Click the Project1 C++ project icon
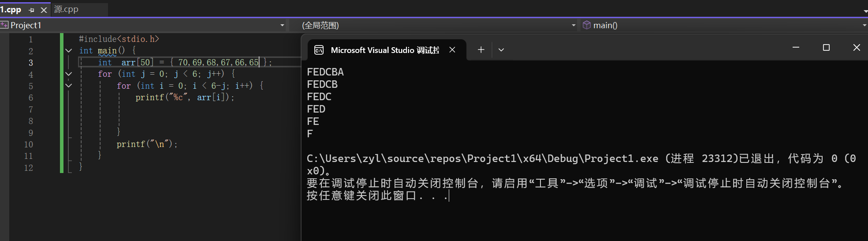 click(x=4, y=25)
